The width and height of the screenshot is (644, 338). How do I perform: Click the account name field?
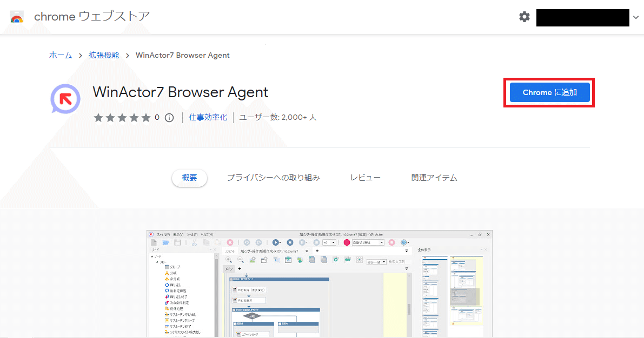582,17
